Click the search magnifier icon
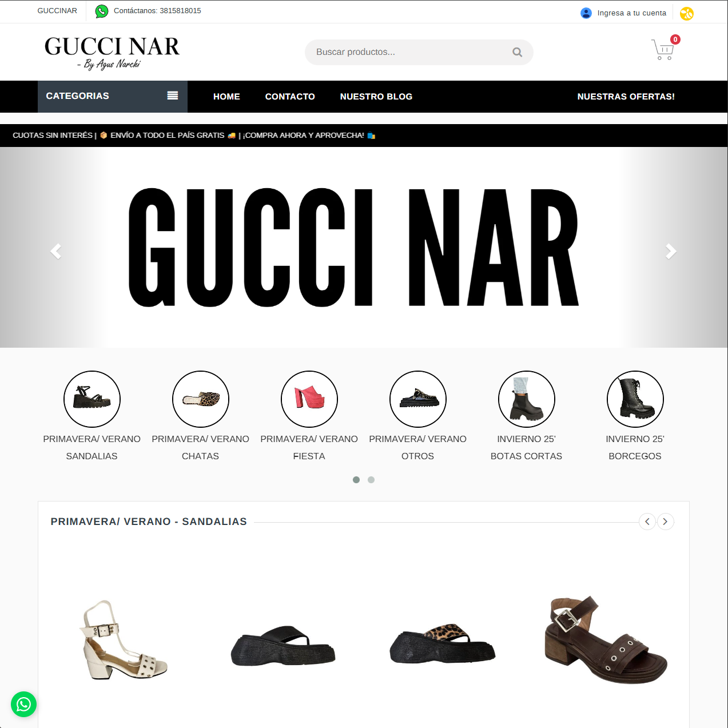This screenshot has height=728, width=728. (x=518, y=52)
